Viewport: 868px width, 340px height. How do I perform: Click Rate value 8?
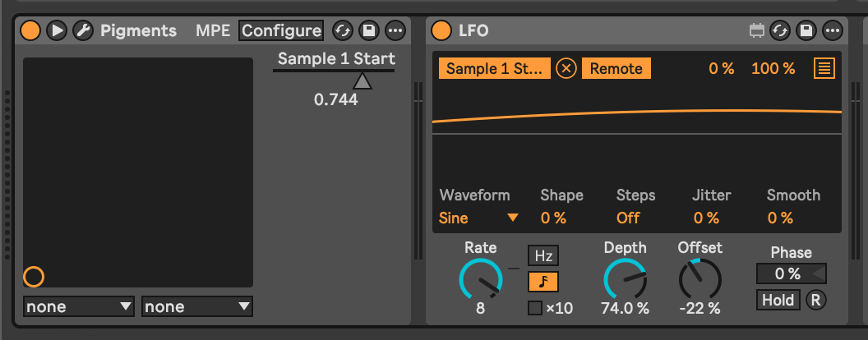pos(481,309)
